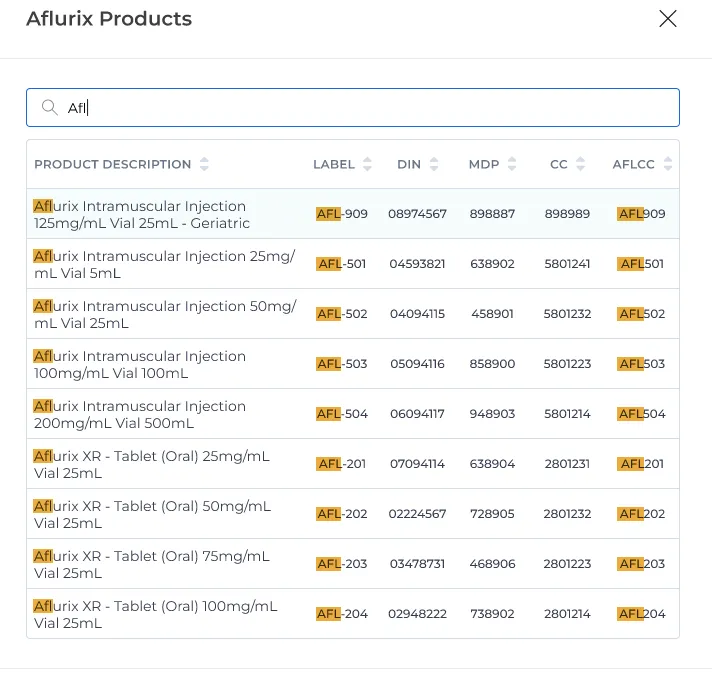Screen dimensions: 712x678
Task: Sort by Label column arrows
Action: tap(367, 164)
